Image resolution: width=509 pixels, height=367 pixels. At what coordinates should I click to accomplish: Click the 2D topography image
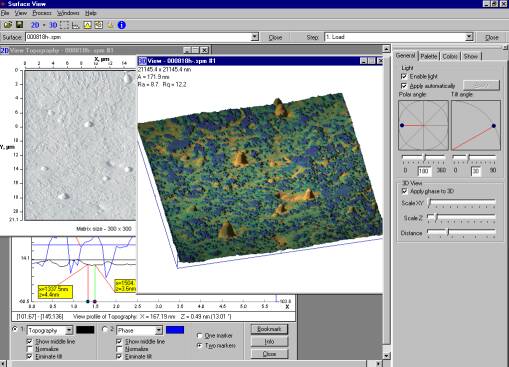coord(80,145)
